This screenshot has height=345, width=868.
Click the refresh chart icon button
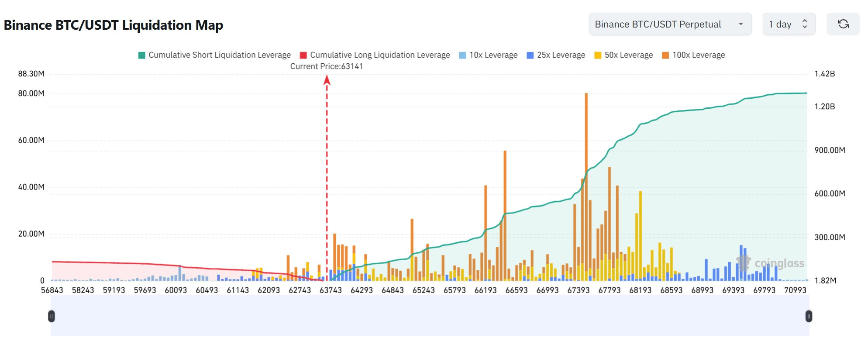[843, 24]
